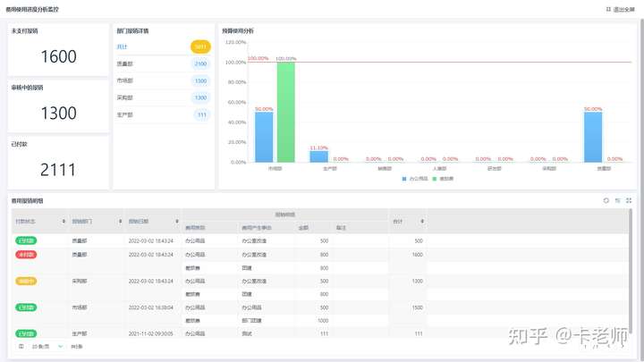Click the blue 50.00% bar of the first department
This screenshot has width=644, height=362.
[x=264, y=137]
